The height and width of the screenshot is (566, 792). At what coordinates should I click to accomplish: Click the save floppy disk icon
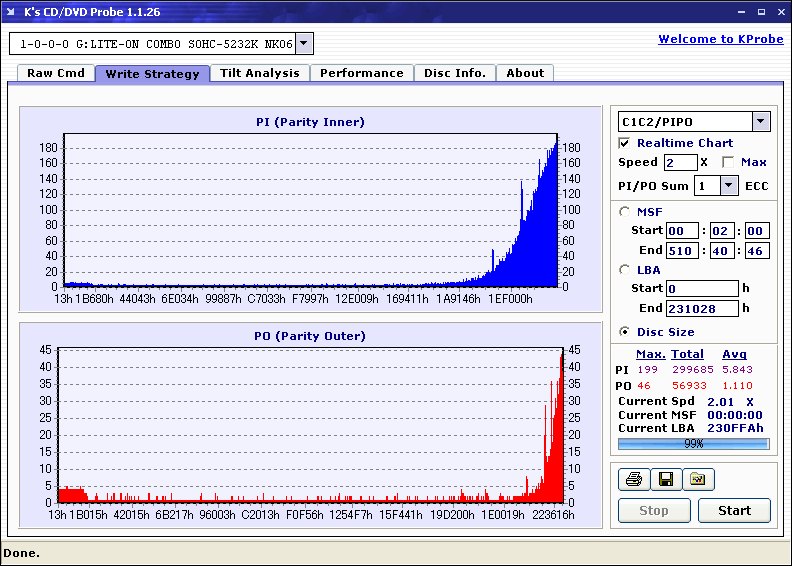pos(666,479)
